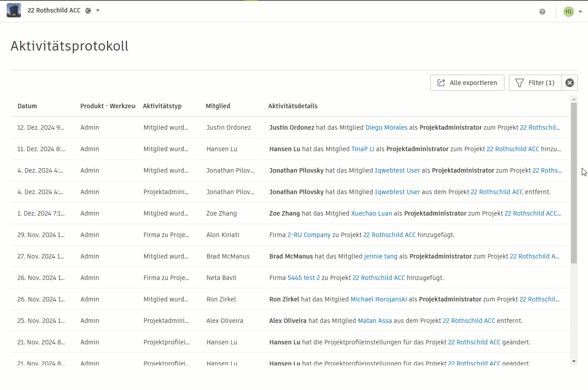Sort by the Datum column header
This screenshot has width=588, height=390.
coord(27,106)
